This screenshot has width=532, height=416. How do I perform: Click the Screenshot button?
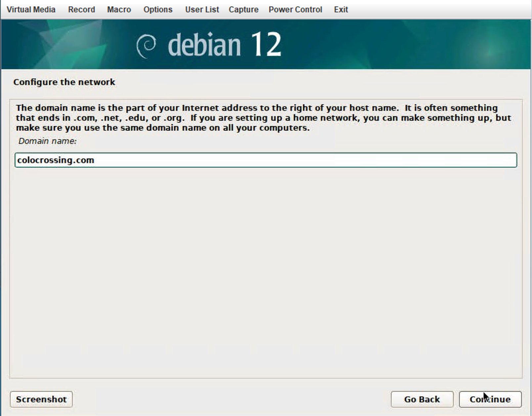(x=41, y=399)
